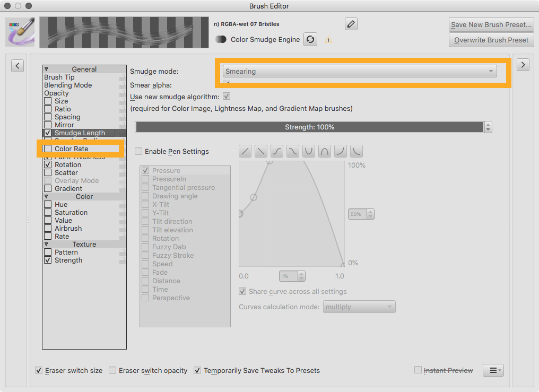
Task: Uncheck the Smudge Length checkbox
Action: coord(48,133)
